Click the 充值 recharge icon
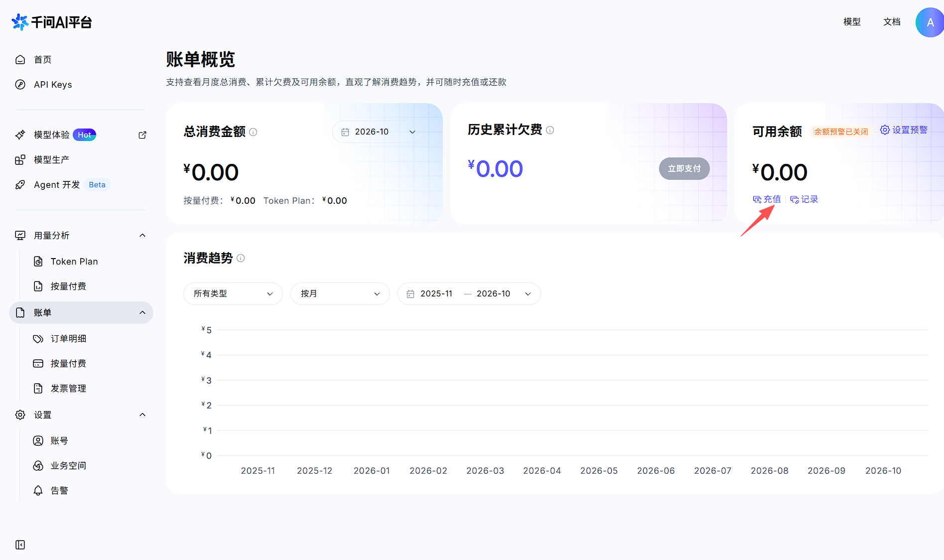The height and width of the screenshot is (560, 944). 757,199
